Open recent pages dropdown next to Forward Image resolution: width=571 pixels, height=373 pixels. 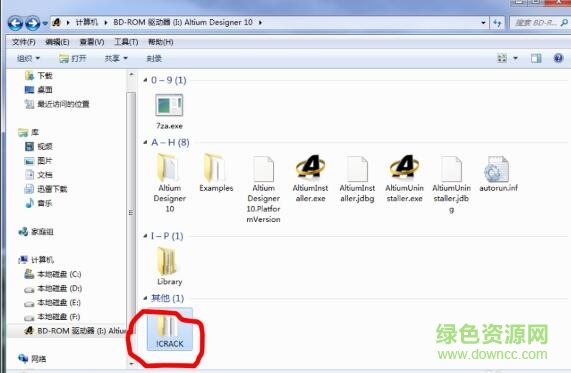click(45, 23)
